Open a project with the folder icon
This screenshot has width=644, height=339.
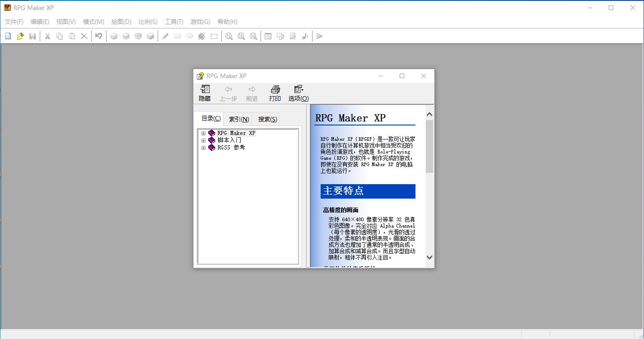pos(20,36)
